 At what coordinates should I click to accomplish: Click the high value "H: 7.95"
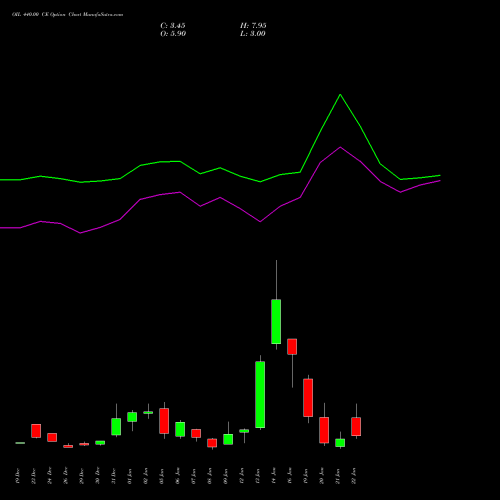coord(253,26)
